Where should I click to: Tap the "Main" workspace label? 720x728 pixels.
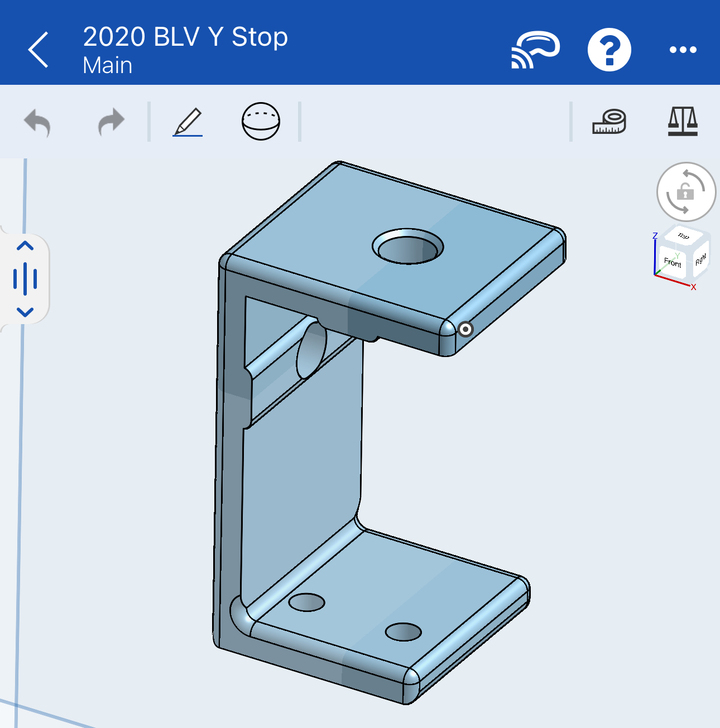coord(108,65)
